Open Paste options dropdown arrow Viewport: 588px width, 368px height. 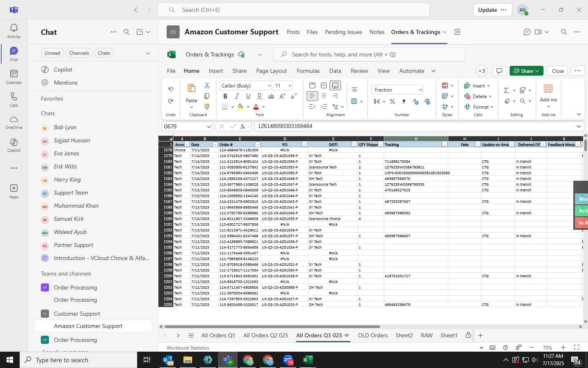click(x=192, y=108)
